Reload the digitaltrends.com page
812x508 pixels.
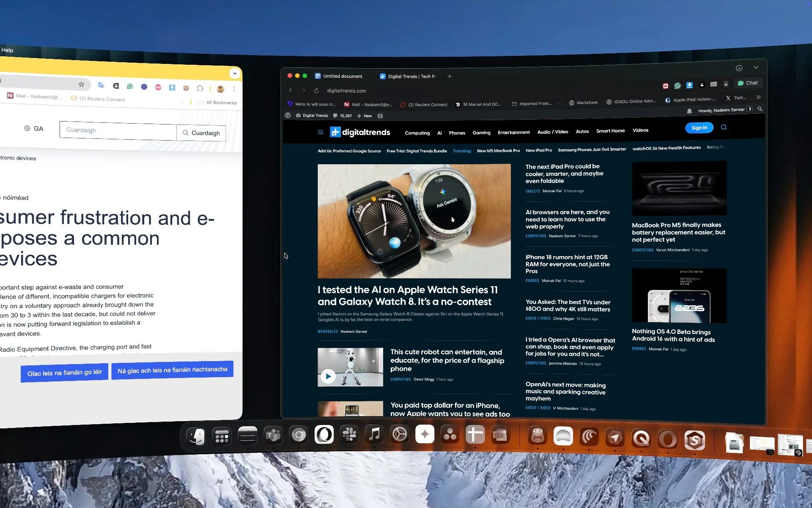[316, 91]
